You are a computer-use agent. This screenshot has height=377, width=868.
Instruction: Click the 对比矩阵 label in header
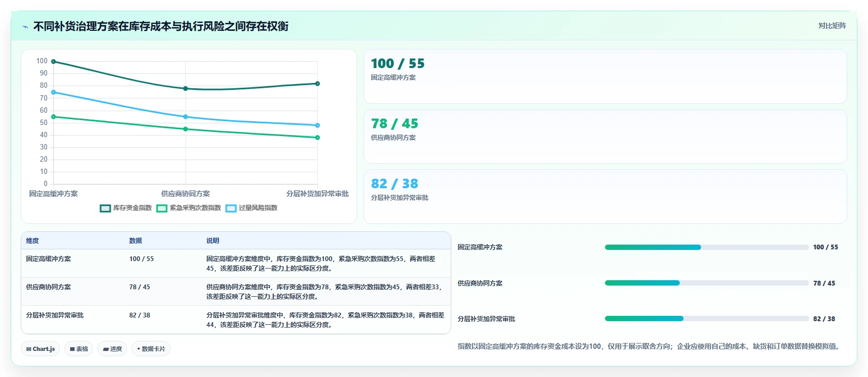[832, 26]
